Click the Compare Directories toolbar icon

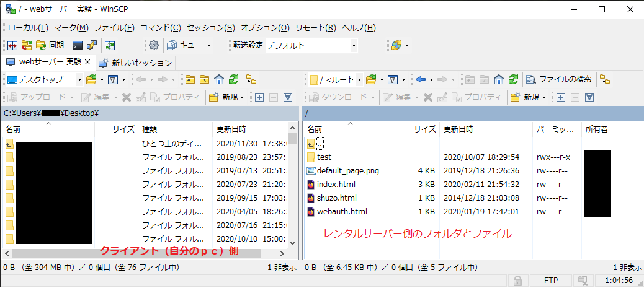pyautogui.click(x=12, y=45)
